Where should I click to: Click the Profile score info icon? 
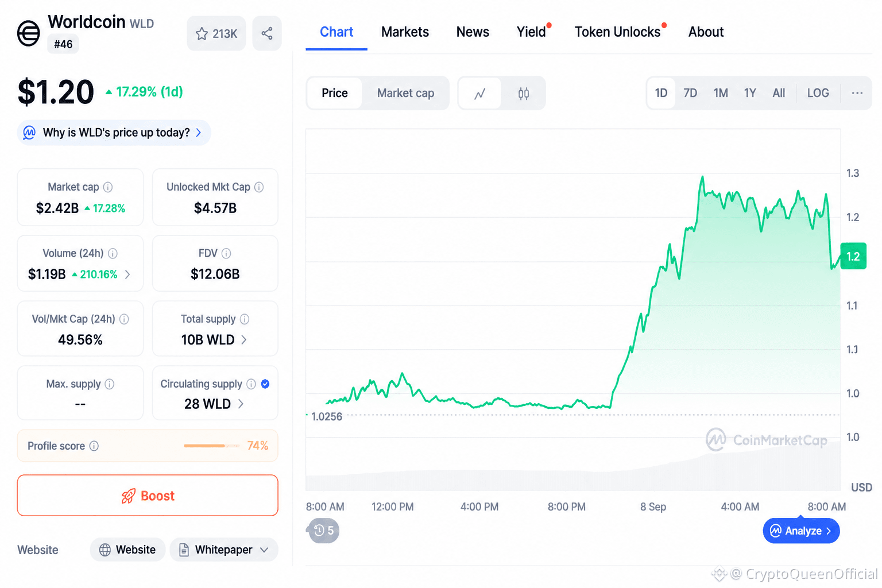pyautogui.click(x=94, y=446)
